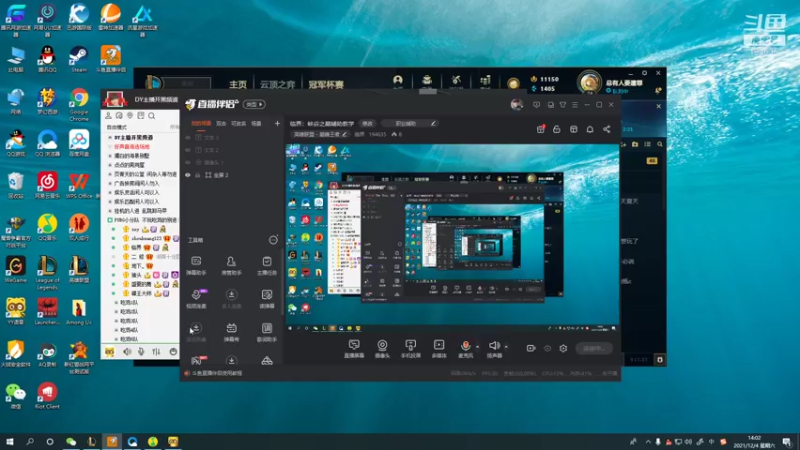
Task: Select the first scene tab (highlighted orange)
Action: pos(201,123)
